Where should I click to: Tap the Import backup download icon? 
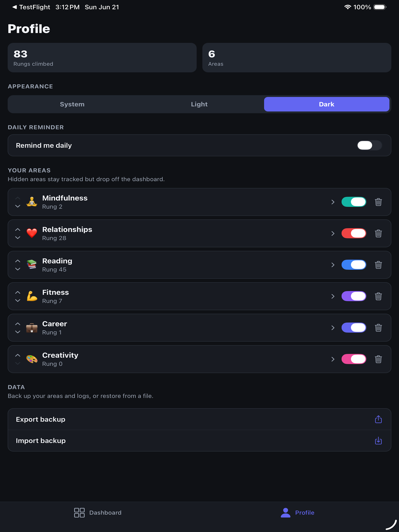click(378, 441)
